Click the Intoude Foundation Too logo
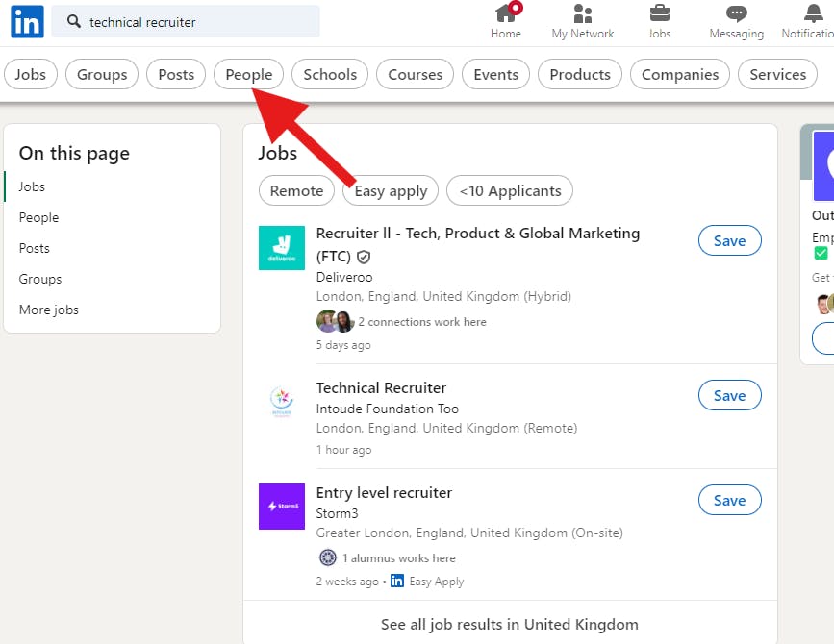This screenshot has width=834, height=644. pyautogui.click(x=282, y=401)
